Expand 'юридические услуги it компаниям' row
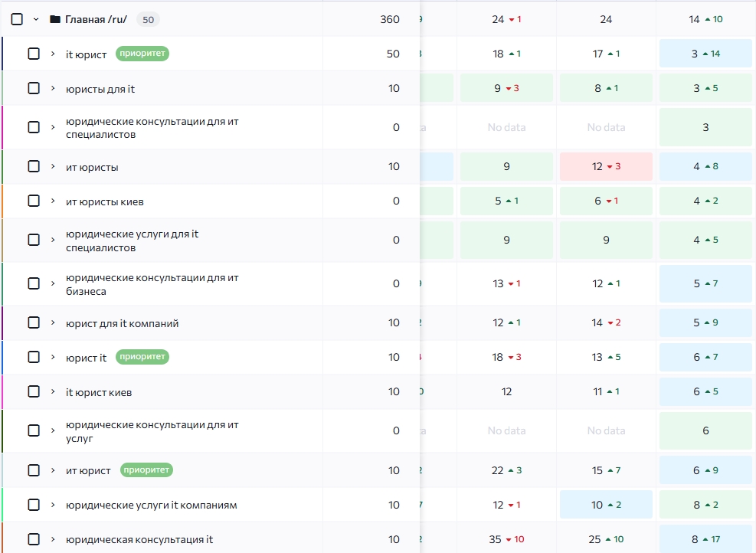 53,505
